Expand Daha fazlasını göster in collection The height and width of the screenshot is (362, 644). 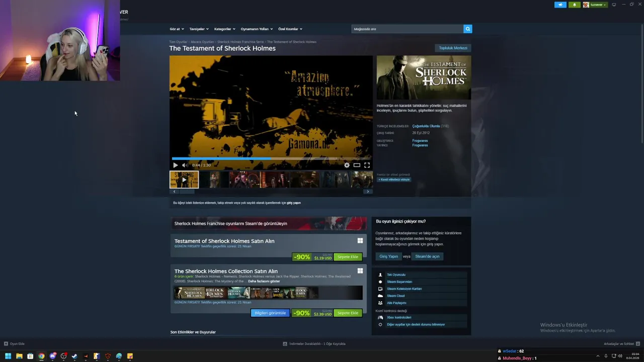tap(264, 281)
